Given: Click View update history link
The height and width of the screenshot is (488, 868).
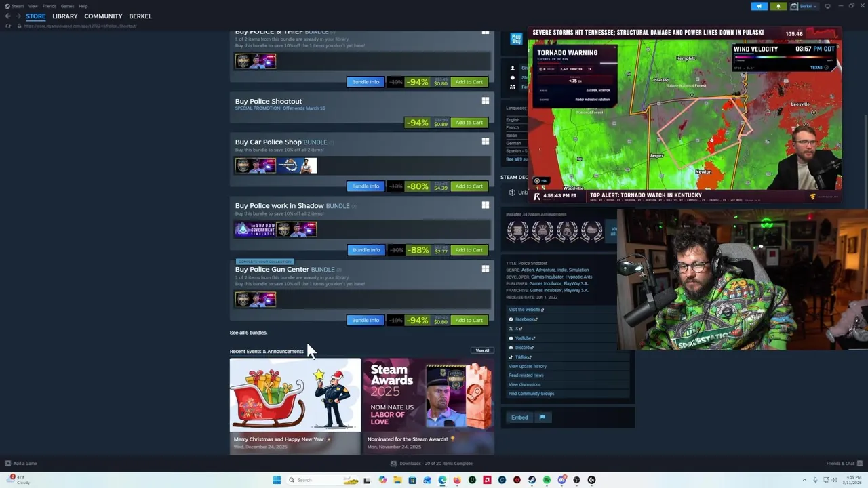Looking at the screenshot, I should pos(528,366).
